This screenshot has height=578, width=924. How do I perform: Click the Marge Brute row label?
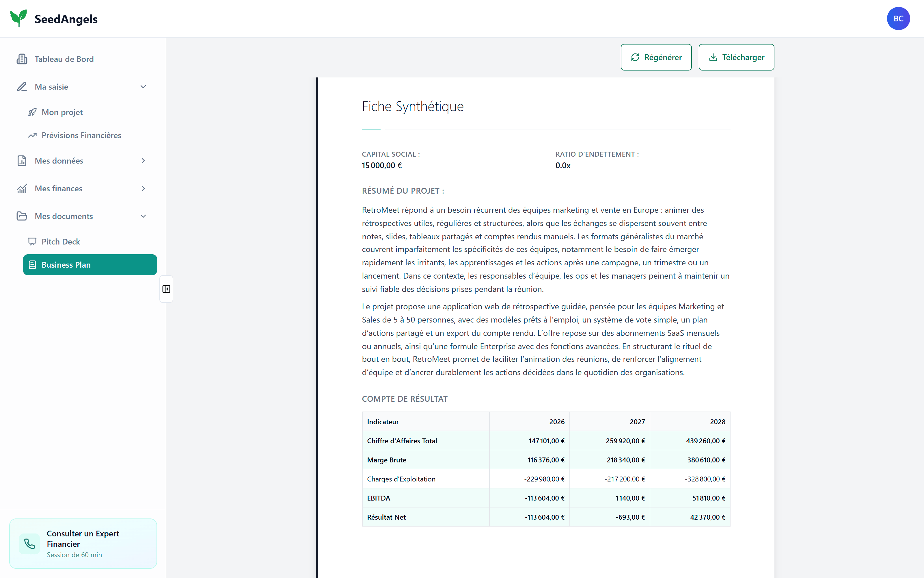coord(386,460)
